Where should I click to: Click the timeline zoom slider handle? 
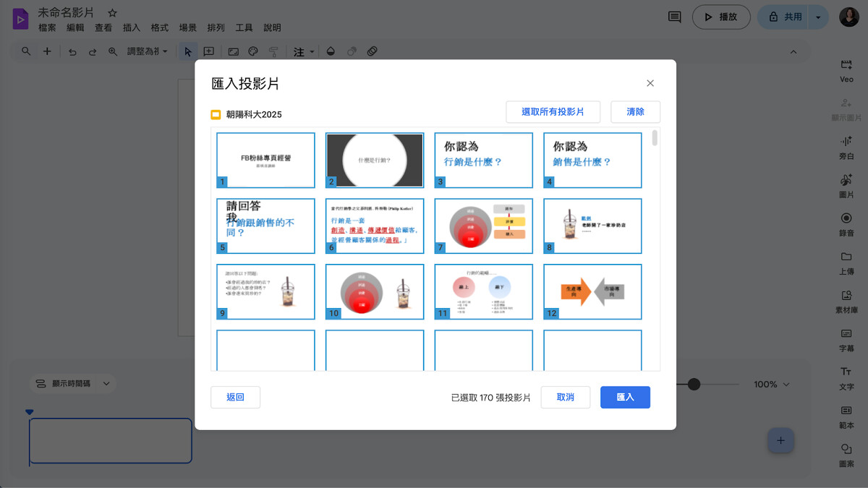point(694,385)
